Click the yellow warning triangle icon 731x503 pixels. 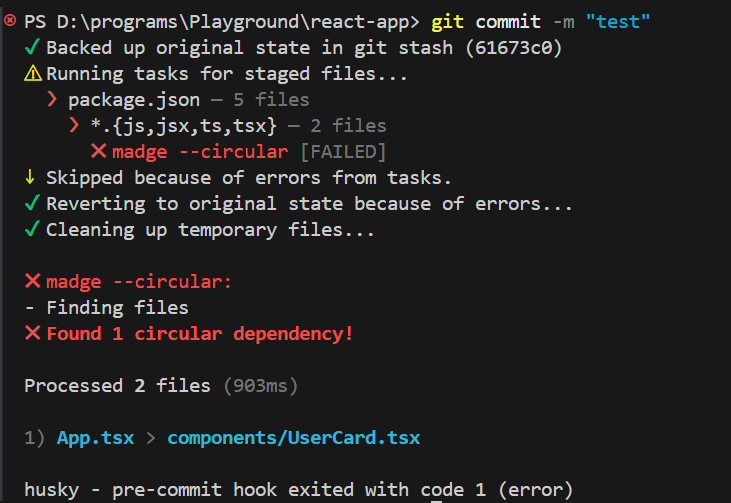[33, 74]
